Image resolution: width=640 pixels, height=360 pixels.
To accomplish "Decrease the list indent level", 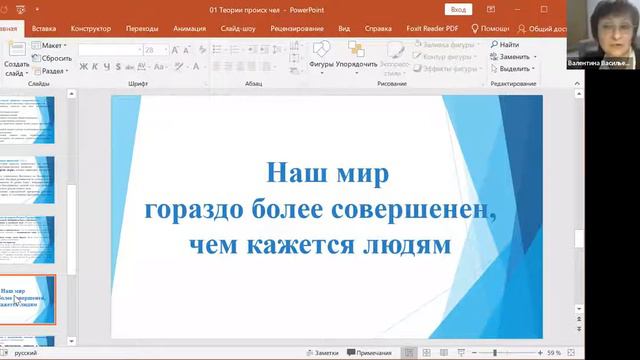I will tap(252, 50).
